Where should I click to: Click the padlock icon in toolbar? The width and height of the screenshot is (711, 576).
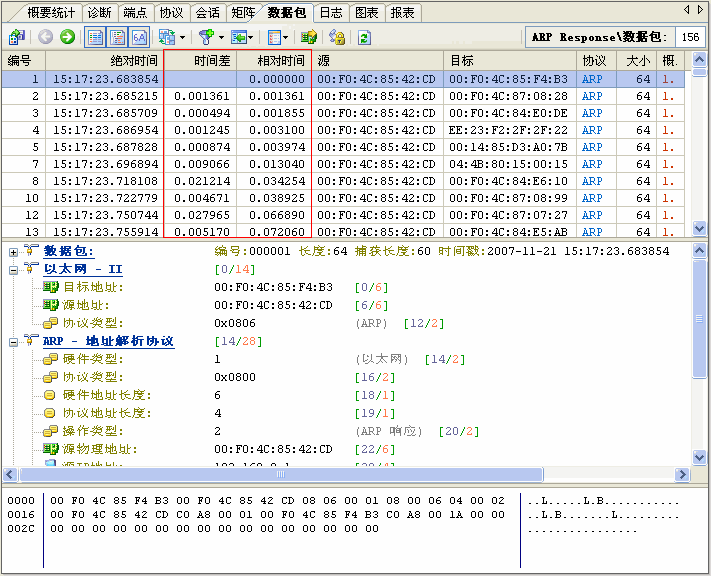(x=337, y=37)
